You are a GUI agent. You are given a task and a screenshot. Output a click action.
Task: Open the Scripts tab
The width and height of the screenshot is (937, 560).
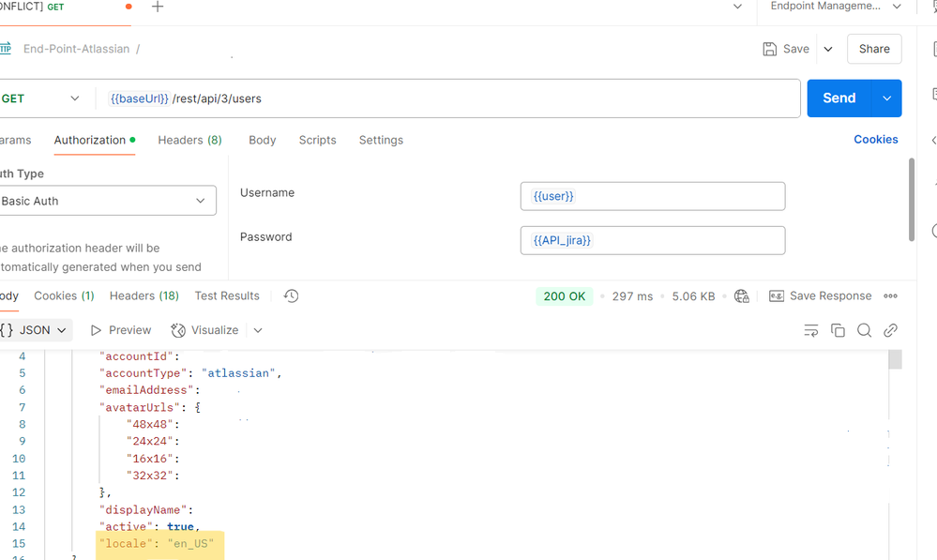click(317, 140)
